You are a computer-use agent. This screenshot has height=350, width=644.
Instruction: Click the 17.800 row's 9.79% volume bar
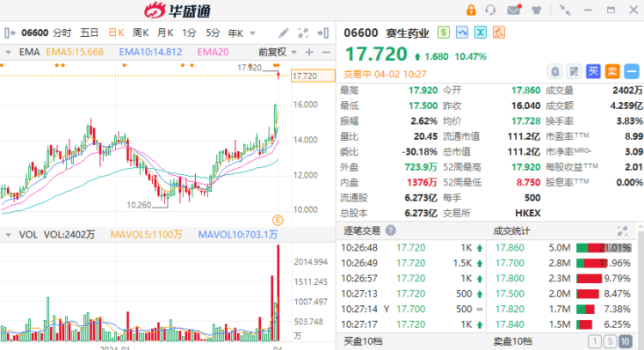pos(589,279)
